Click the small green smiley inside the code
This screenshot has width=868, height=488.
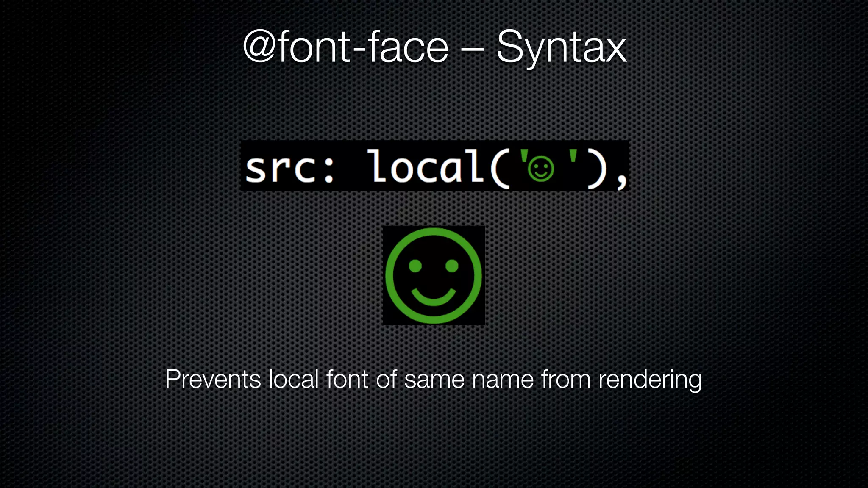coord(540,169)
